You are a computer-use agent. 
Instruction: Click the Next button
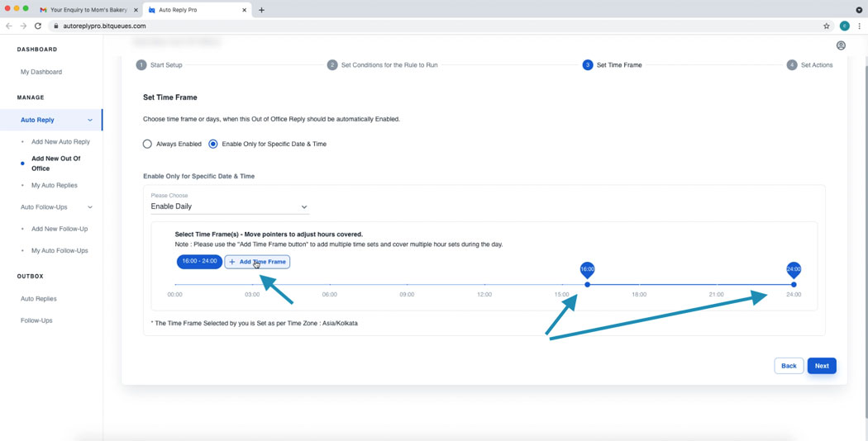(x=822, y=366)
